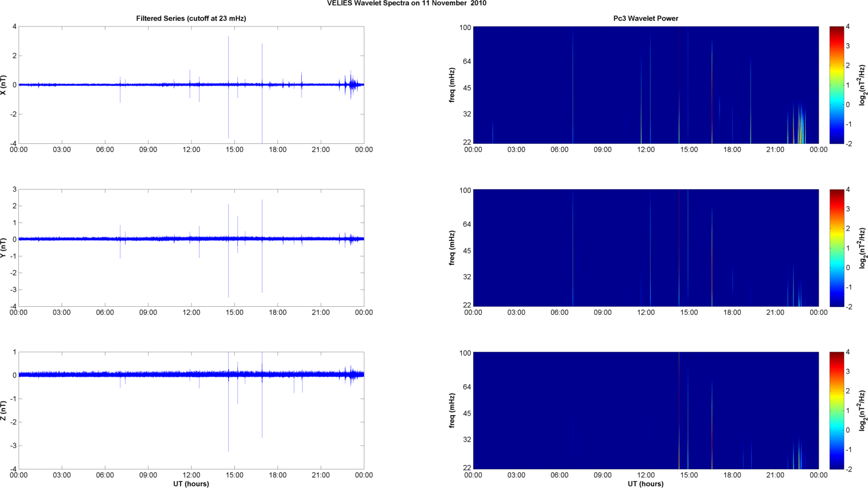Click the 45 frequency tick on middle wavelet plot
868x488 pixels.
(467, 251)
